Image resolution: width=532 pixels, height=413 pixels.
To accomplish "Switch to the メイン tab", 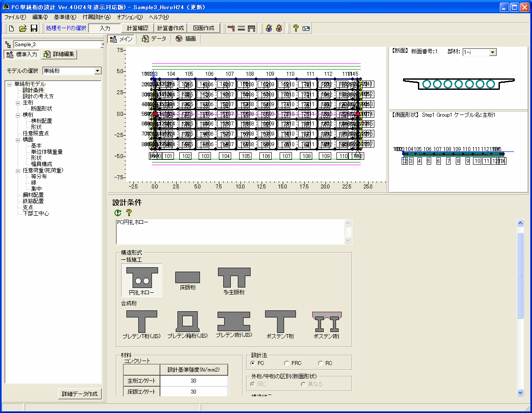I will pyautogui.click(x=122, y=39).
